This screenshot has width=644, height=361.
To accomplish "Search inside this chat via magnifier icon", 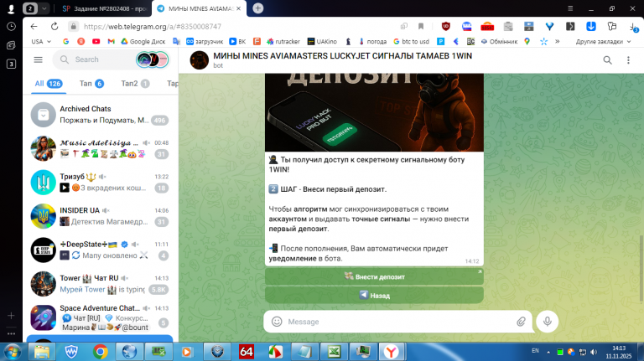I will (607, 60).
